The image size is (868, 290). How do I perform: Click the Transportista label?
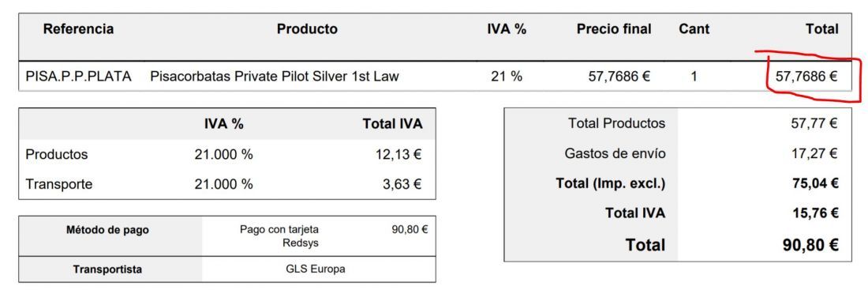pyautogui.click(x=107, y=269)
